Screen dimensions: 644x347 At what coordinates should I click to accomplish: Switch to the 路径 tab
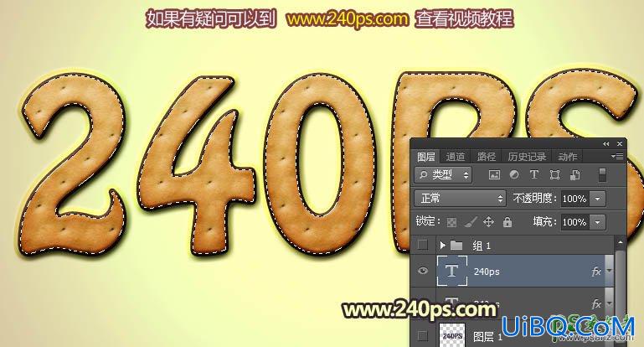tap(487, 157)
